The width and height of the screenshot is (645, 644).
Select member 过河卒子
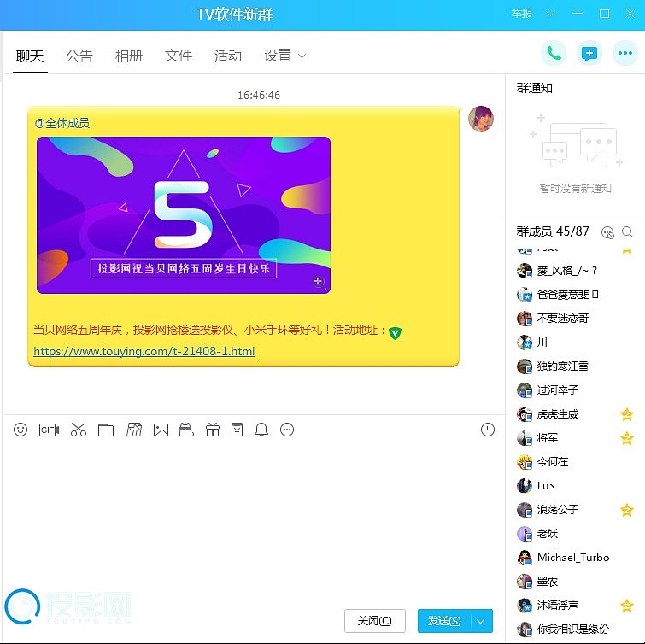tap(574, 389)
